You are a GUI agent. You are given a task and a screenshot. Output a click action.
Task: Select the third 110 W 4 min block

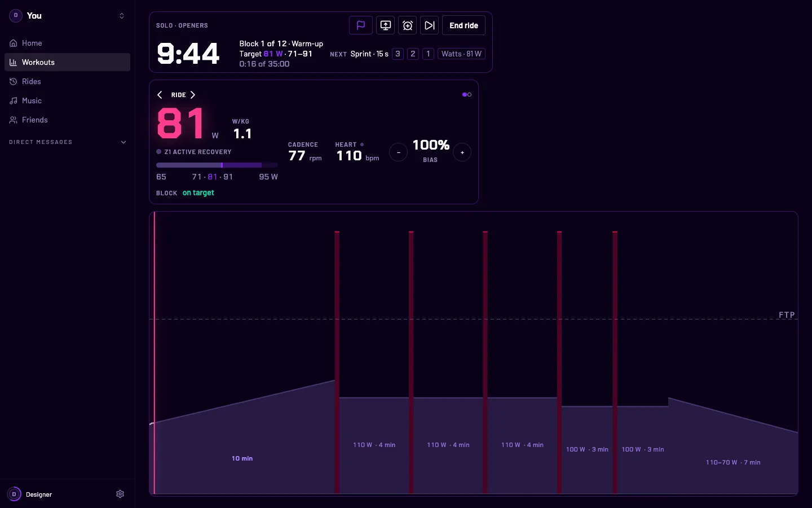tap(522, 445)
